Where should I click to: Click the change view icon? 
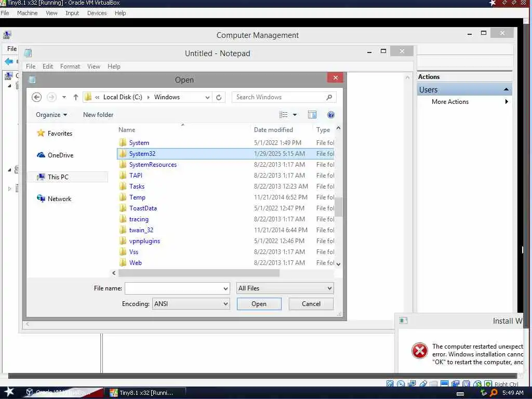[x=283, y=115]
